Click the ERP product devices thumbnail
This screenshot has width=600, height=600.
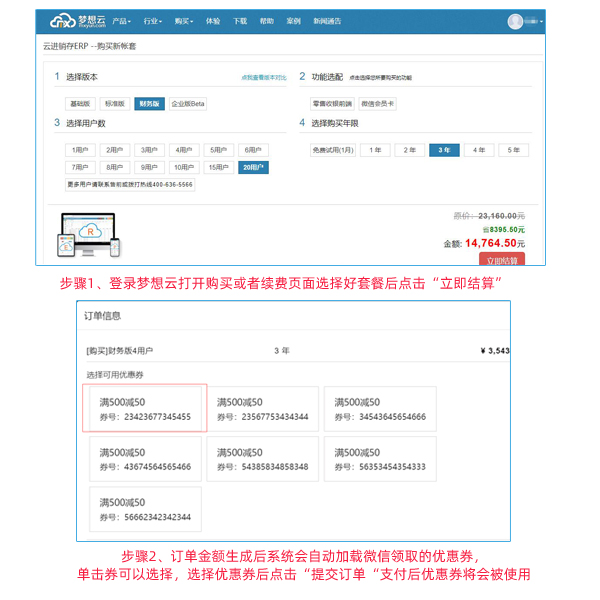89,235
